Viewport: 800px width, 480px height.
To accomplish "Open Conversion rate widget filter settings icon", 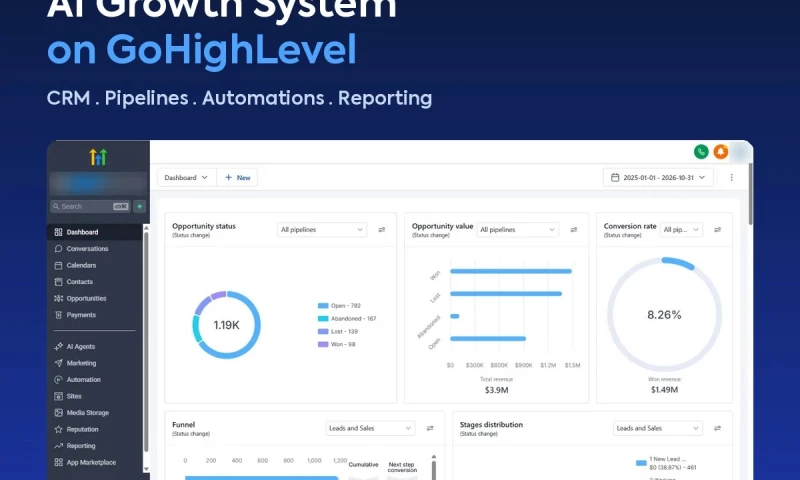I will click(717, 230).
